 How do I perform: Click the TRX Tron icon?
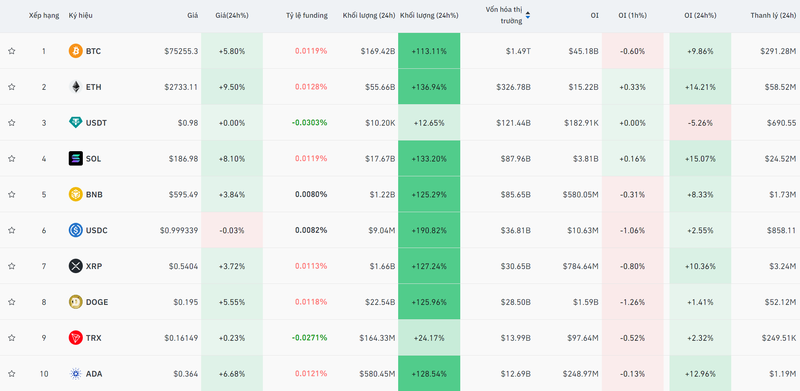pyautogui.click(x=76, y=337)
